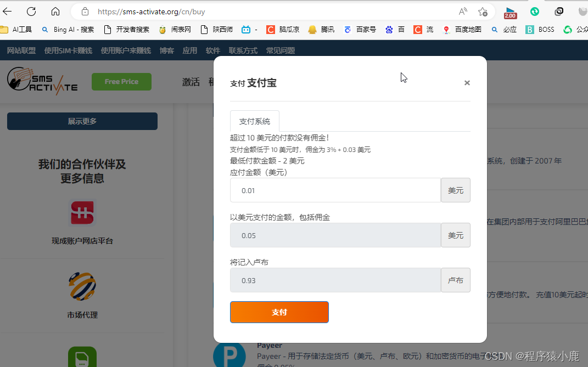This screenshot has height=367, width=588.
Task: Open 百家号 bookmark
Action: point(360,30)
